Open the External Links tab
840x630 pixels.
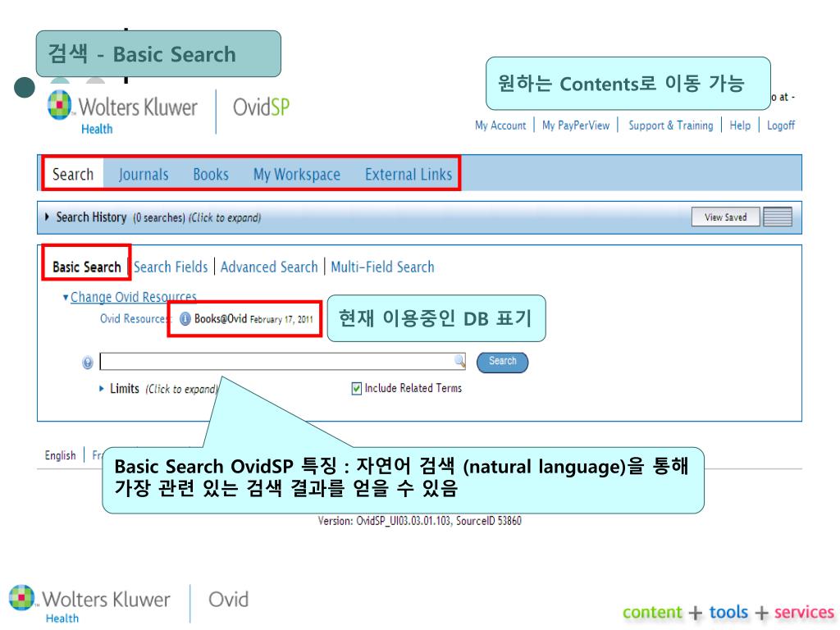[x=409, y=175]
